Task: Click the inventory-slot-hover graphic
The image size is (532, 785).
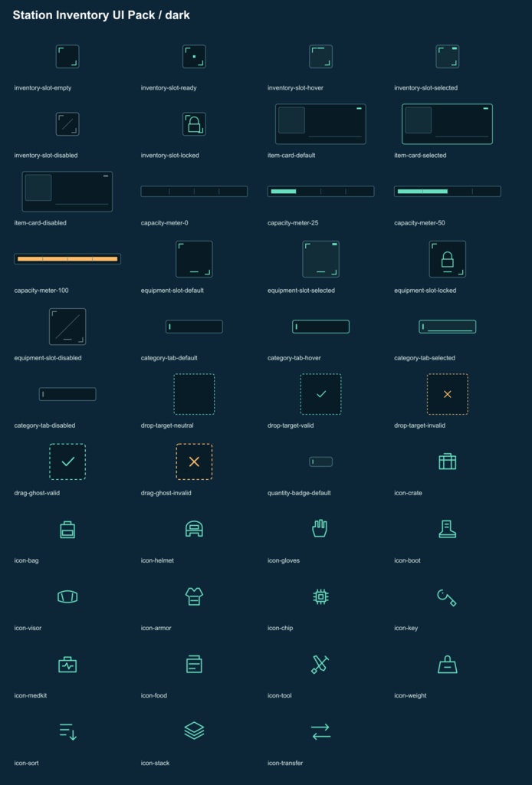Action: click(320, 56)
